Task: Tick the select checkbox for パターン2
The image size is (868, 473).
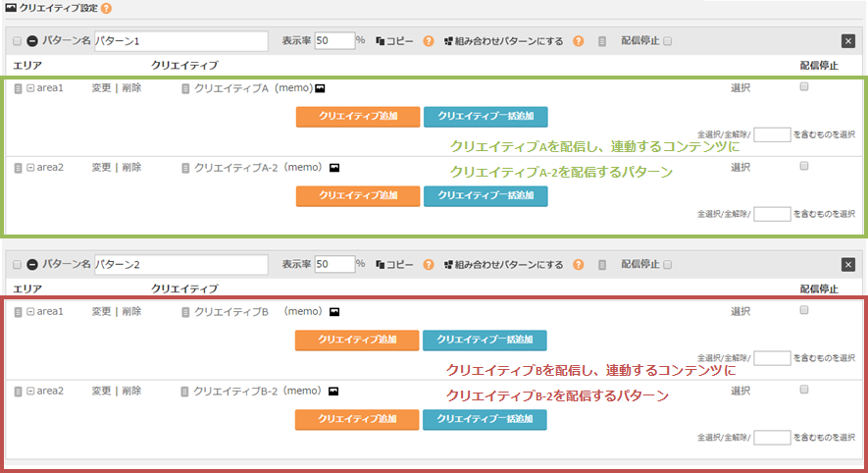Action: coord(17,265)
